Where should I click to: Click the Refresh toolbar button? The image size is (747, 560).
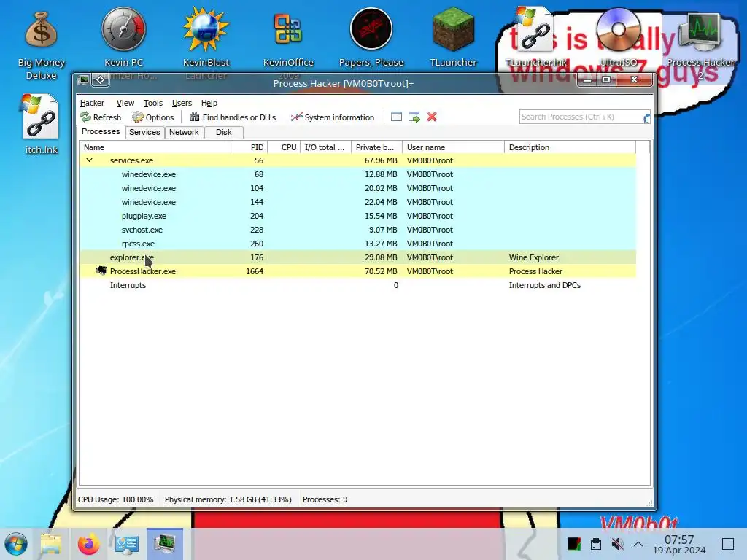101,117
